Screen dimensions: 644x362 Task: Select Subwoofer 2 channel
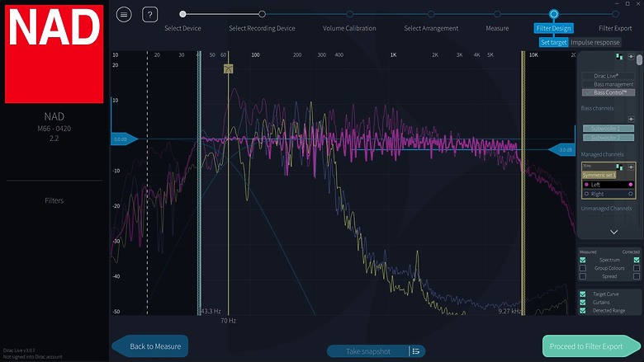point(608,138)
